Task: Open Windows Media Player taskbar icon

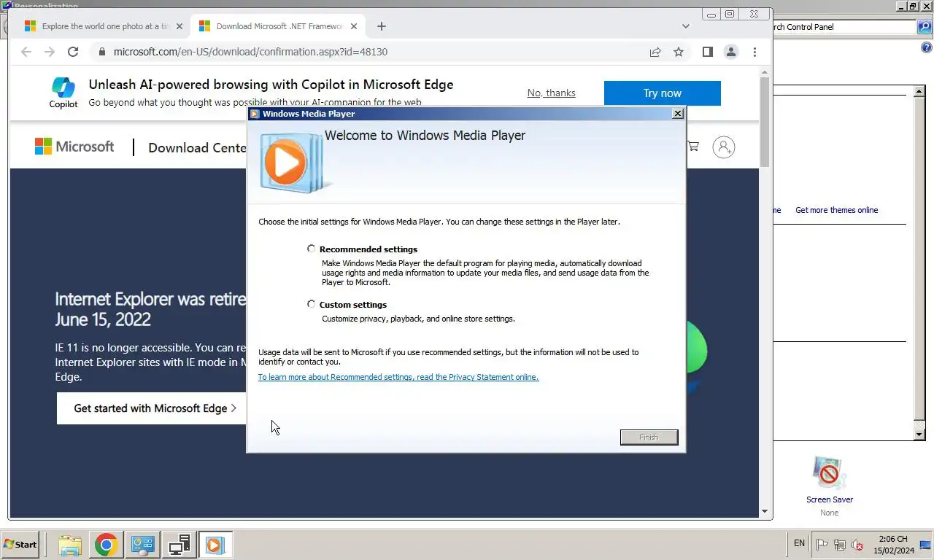Action: click(x=215, y=545)
